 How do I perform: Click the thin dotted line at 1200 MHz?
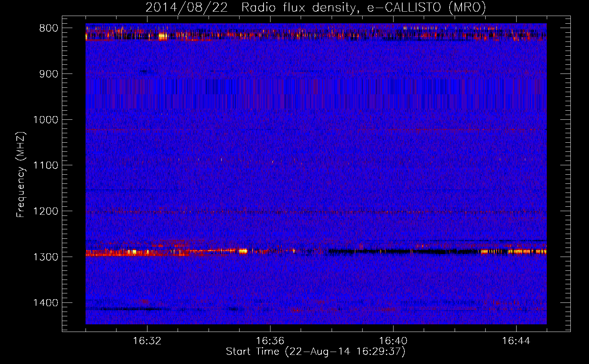(x=316, y=212)
